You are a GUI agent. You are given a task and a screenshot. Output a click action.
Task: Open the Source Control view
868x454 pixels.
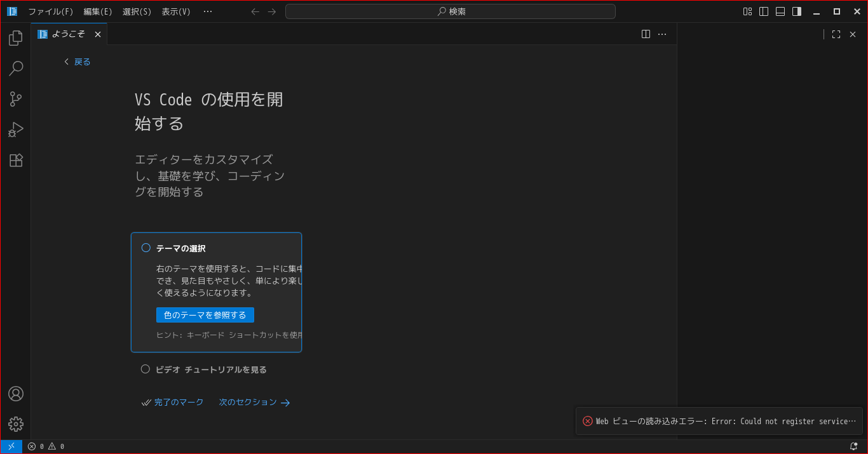click(x=16, y=99)
